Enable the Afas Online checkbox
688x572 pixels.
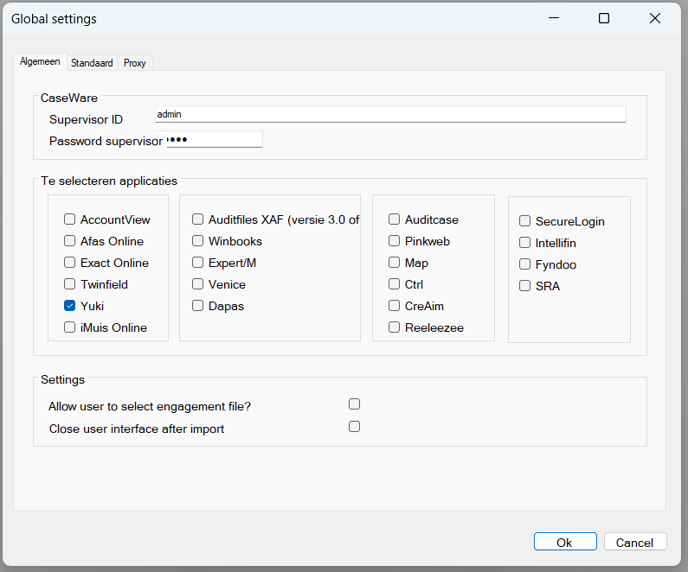[x=70, y=240]
